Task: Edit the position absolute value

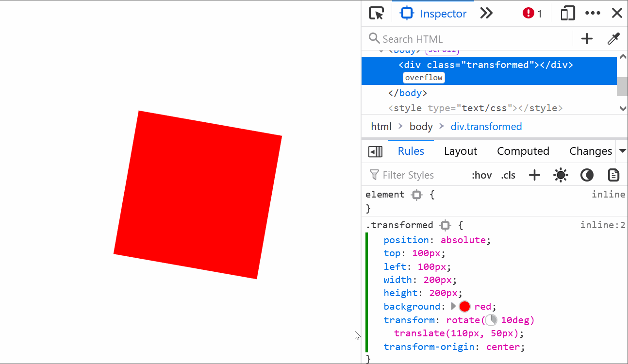Action: (463, 240)
